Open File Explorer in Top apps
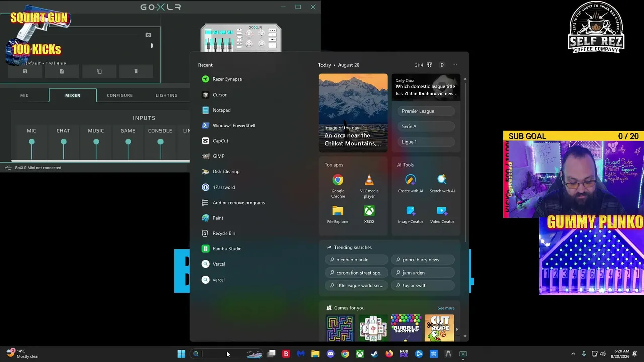This screenshot has height=362, width=644. (338, 214)
